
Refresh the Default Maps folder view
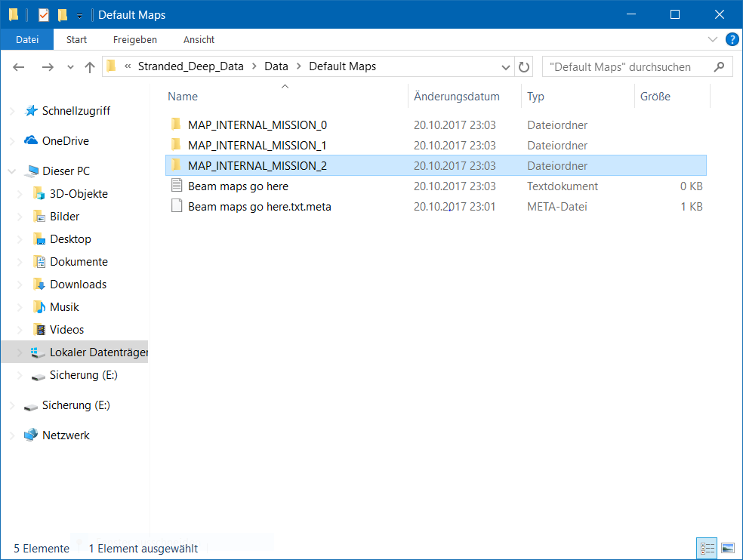coord(524,66)
